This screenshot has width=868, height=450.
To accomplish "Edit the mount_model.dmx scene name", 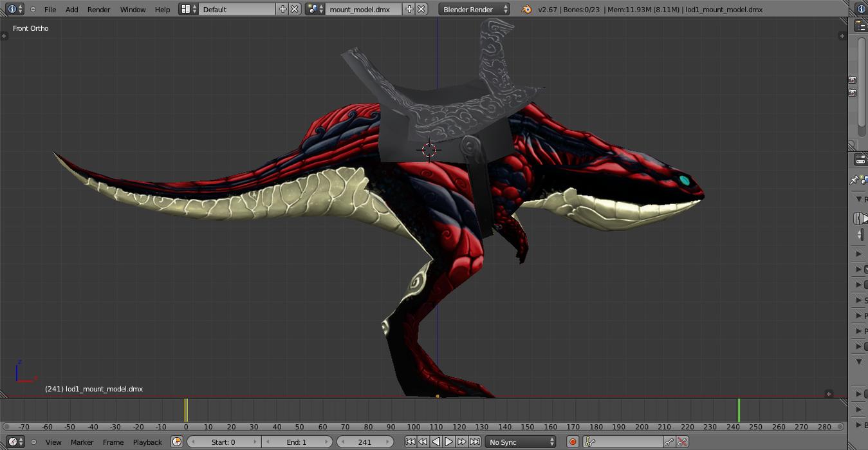I will pos(364,9).
